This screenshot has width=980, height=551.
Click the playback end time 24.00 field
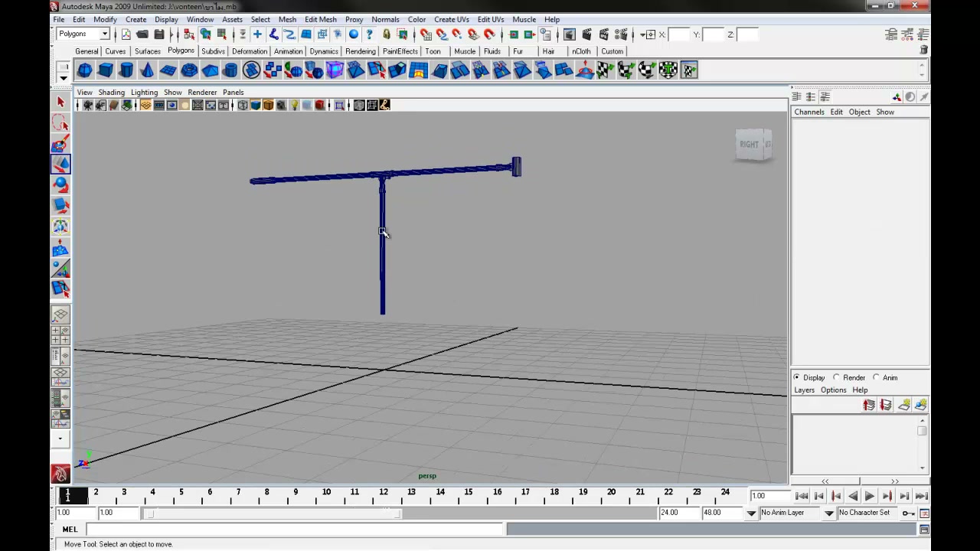[x=678, y=513]
